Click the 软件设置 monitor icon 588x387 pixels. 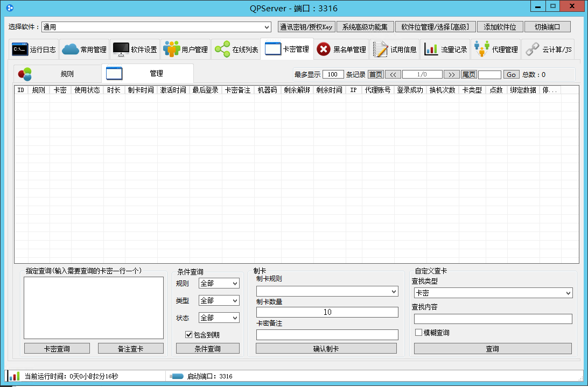[121, 50]
